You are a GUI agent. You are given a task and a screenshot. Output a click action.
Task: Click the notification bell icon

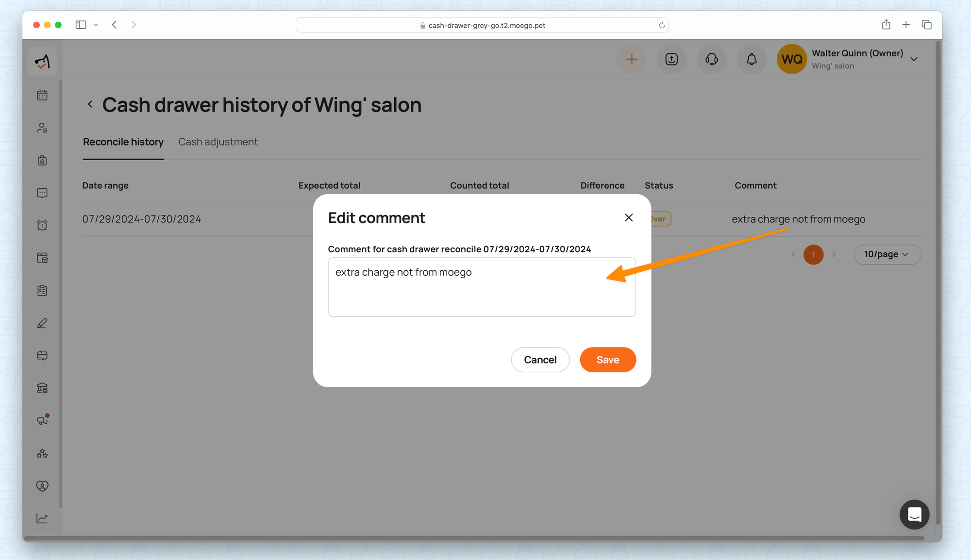point(751,59)
